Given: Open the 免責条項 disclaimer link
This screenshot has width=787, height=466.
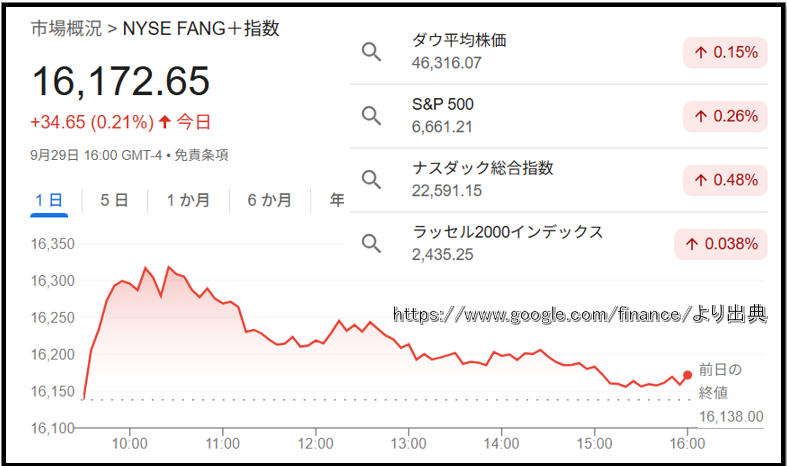Looking at the screenshot, I should coord(202,155).
